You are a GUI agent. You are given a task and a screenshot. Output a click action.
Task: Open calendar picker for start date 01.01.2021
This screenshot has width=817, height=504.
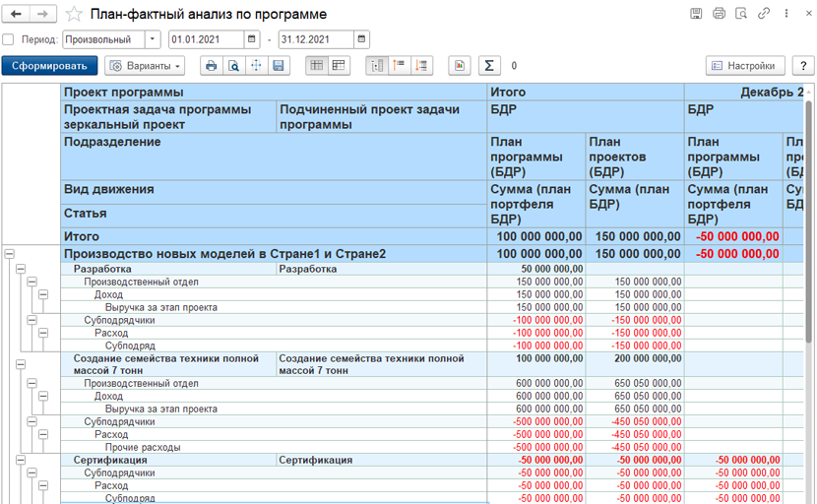coord(252,39)
